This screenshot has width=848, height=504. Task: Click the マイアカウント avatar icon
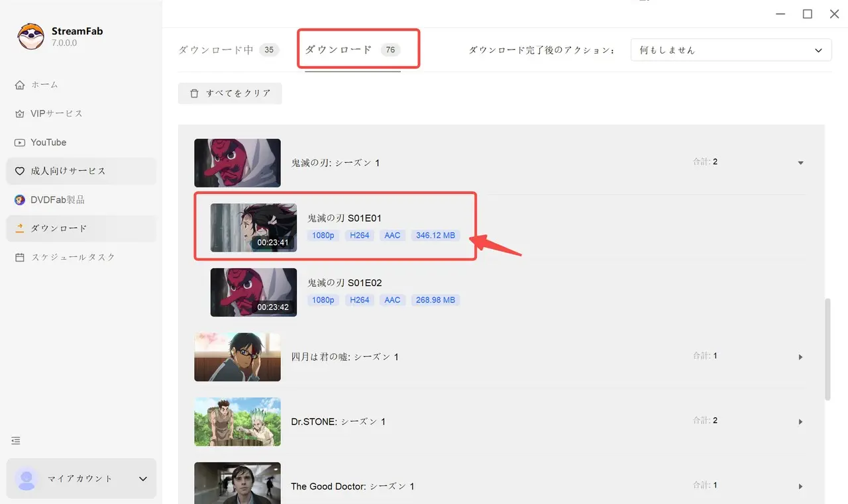26,479
